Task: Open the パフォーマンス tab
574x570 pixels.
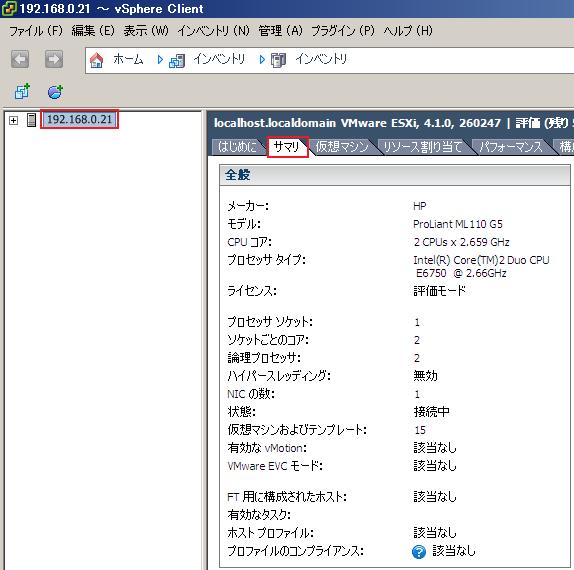Action: [x=511, y=147]
